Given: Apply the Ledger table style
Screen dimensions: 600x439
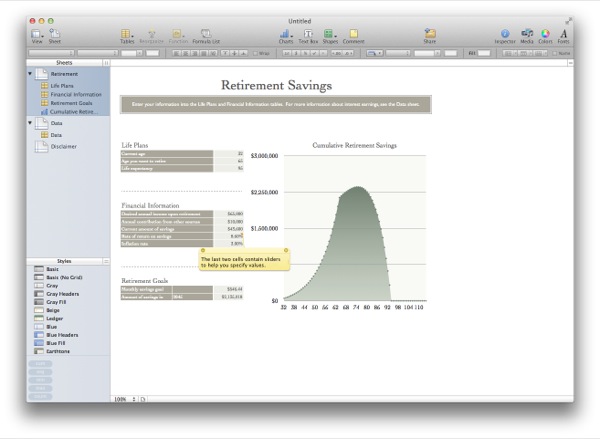Looking at the screenshot, I should (x=55, y=318).
